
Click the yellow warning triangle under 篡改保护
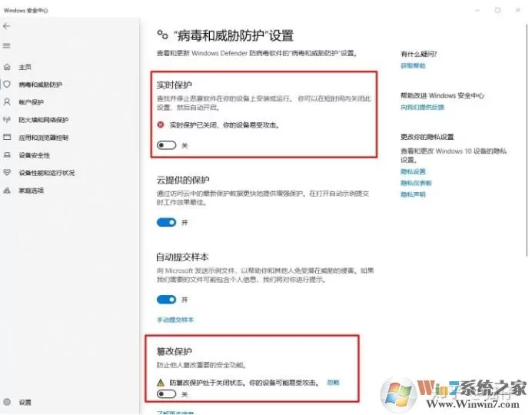click(161, 383)
